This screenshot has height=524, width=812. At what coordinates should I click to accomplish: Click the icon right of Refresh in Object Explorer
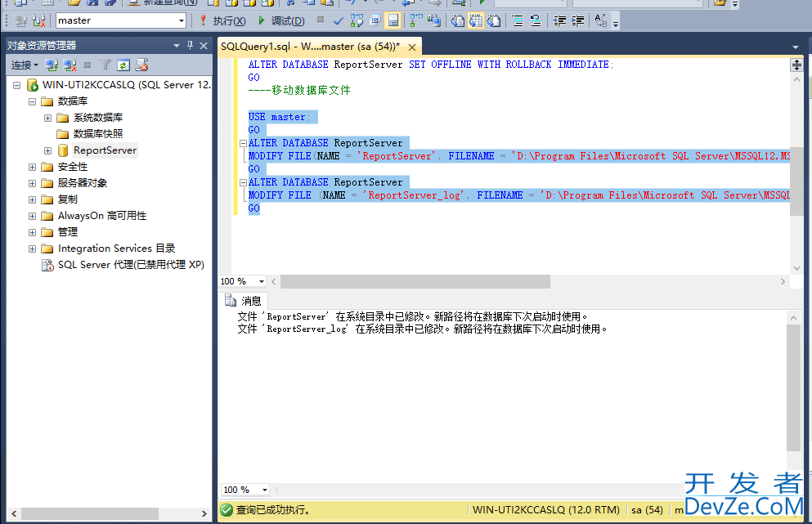[142, 65]
